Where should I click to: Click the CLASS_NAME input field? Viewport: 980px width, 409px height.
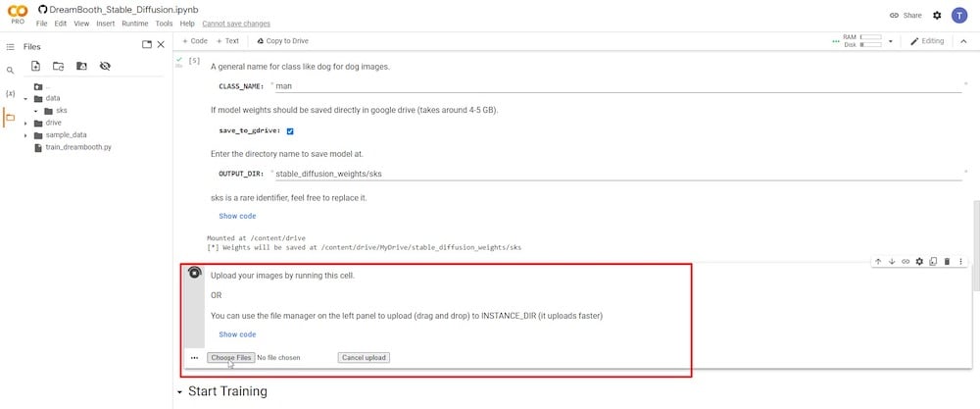point(618,86)
